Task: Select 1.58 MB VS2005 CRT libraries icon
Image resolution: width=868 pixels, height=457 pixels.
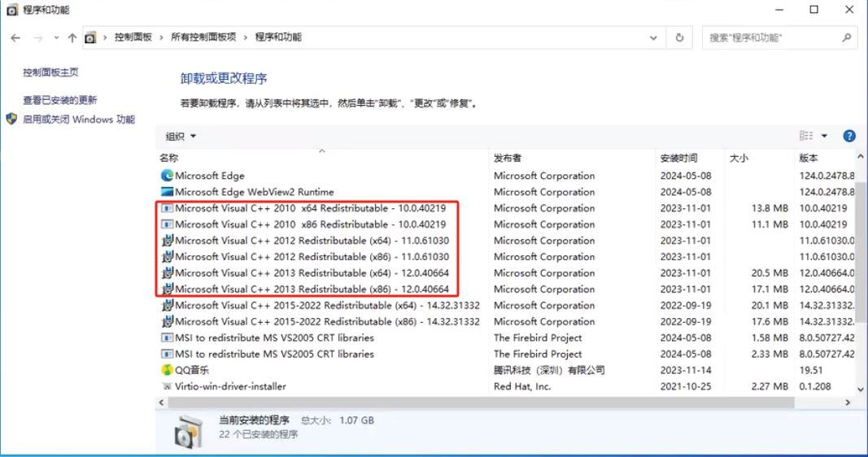Action: pyautogui.click(x=167, y=337)
